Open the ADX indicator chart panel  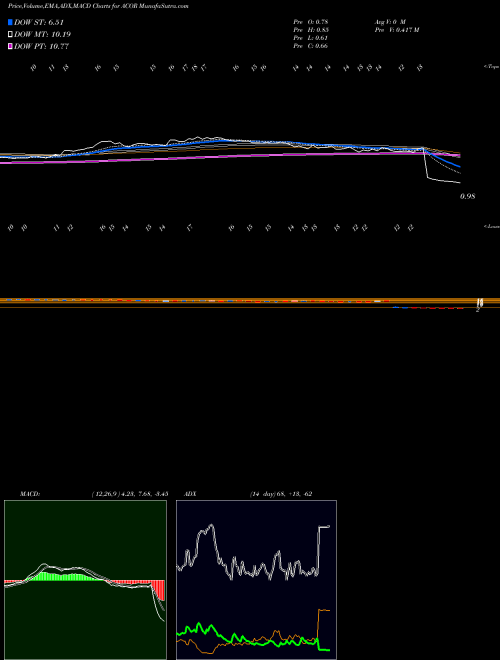pyautogui.click(x=256, y=580)
